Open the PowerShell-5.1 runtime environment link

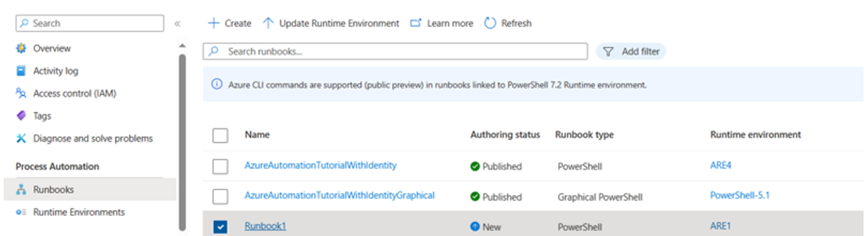click(x=740, y=195)
